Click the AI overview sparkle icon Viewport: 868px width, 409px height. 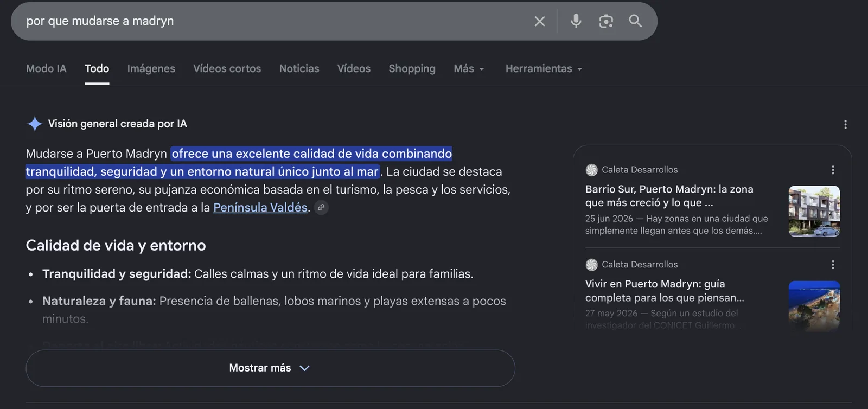(35, 124)
